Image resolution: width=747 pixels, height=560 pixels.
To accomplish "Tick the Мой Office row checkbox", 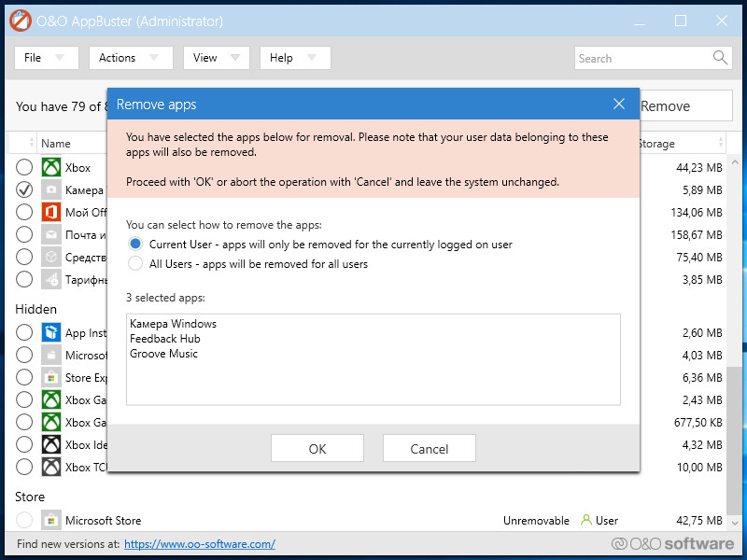I will click(24, 212).
